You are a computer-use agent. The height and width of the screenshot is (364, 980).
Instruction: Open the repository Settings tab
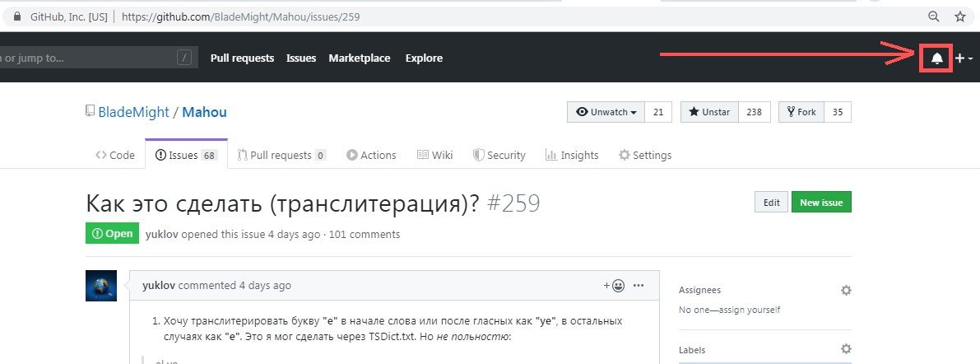click(645, 155)
